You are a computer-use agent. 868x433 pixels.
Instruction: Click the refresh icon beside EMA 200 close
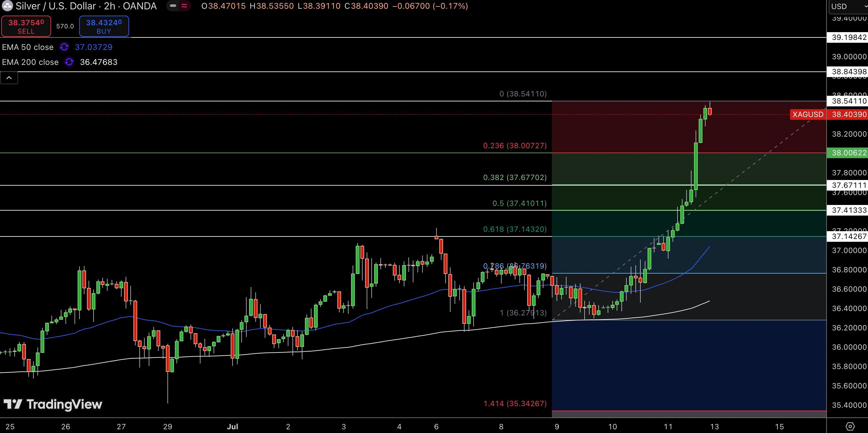pyautogui.click(x=69, y=62)
